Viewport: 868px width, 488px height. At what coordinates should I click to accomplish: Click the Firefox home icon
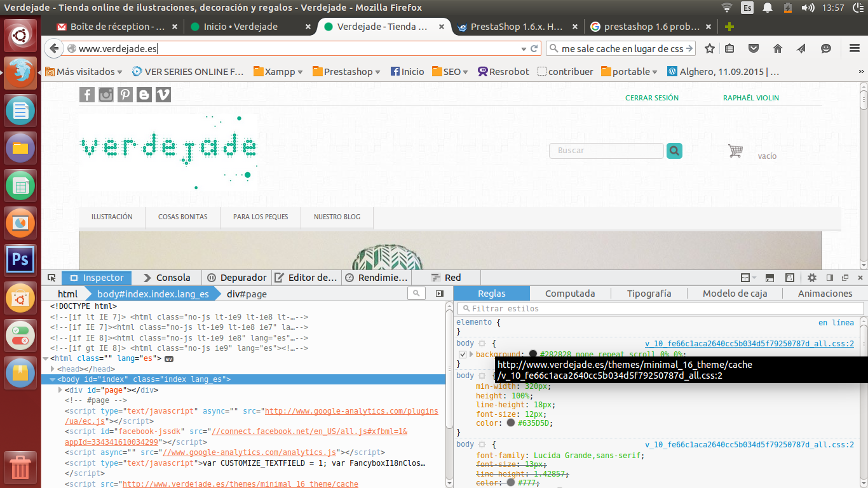coord(777,48)
